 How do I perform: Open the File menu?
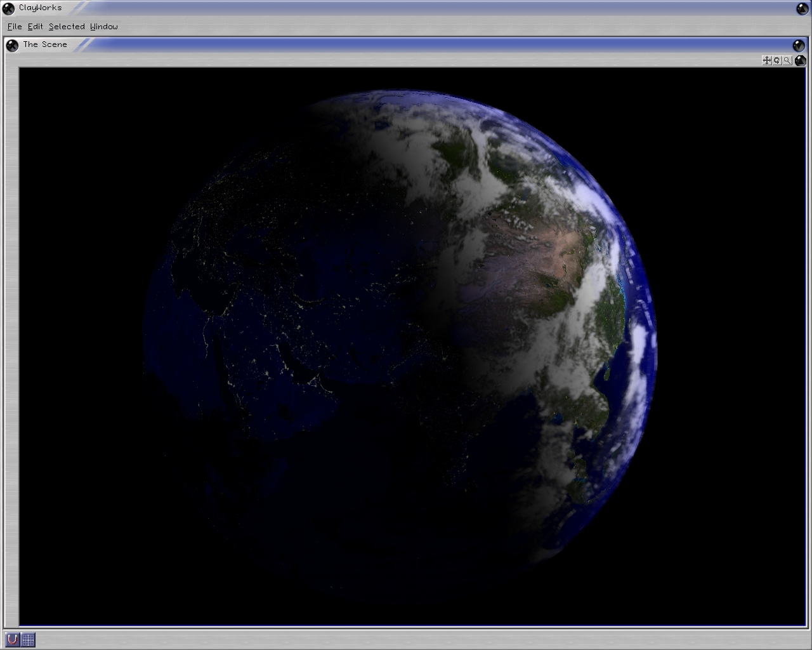click(15, 27)
